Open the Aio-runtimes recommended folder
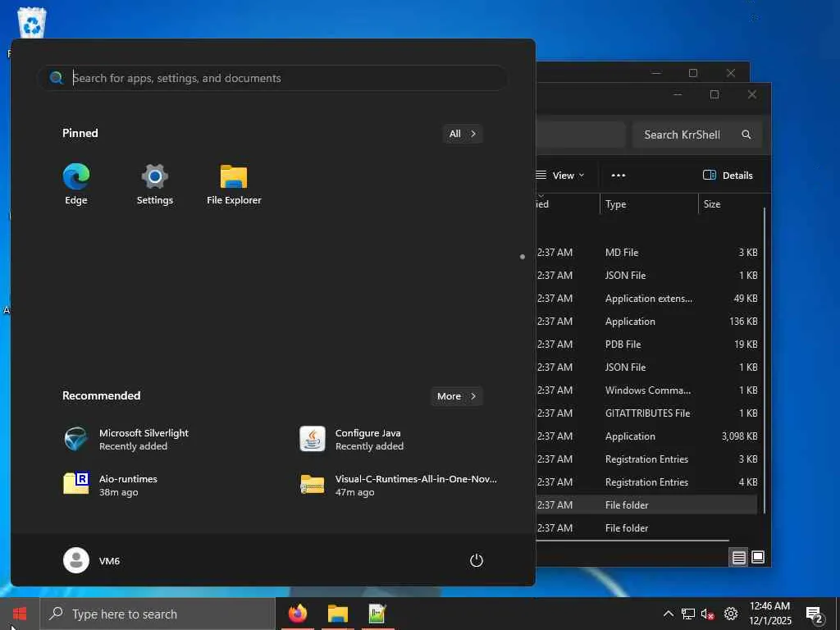 [111, 485]
